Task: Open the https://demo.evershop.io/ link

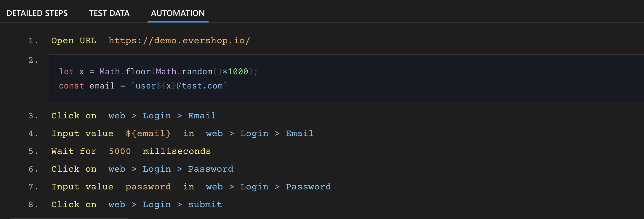Action: point(179,41)
